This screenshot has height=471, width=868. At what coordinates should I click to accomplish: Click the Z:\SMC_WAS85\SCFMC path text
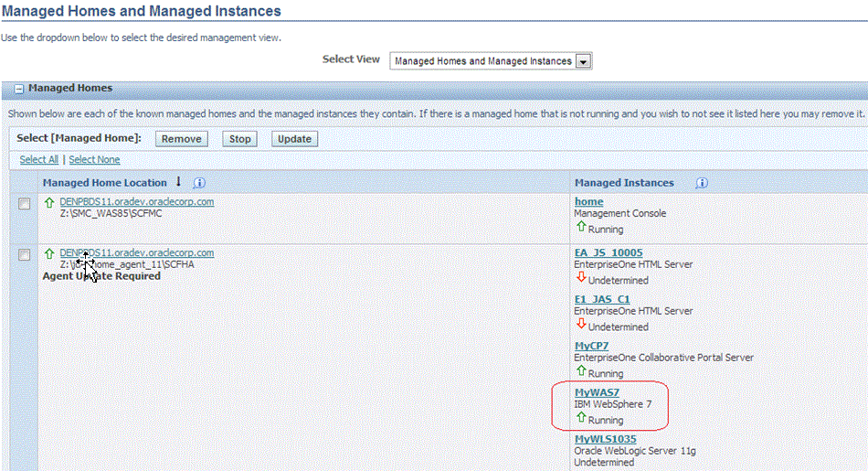pos(111,213)
